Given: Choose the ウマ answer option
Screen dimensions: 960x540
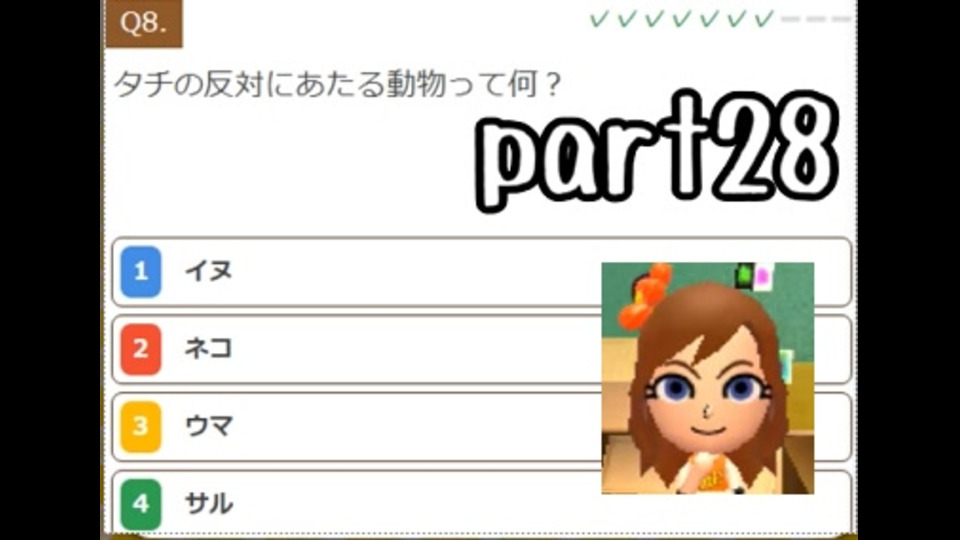Looking at the screenshot, I should click(x=482, y=427).
